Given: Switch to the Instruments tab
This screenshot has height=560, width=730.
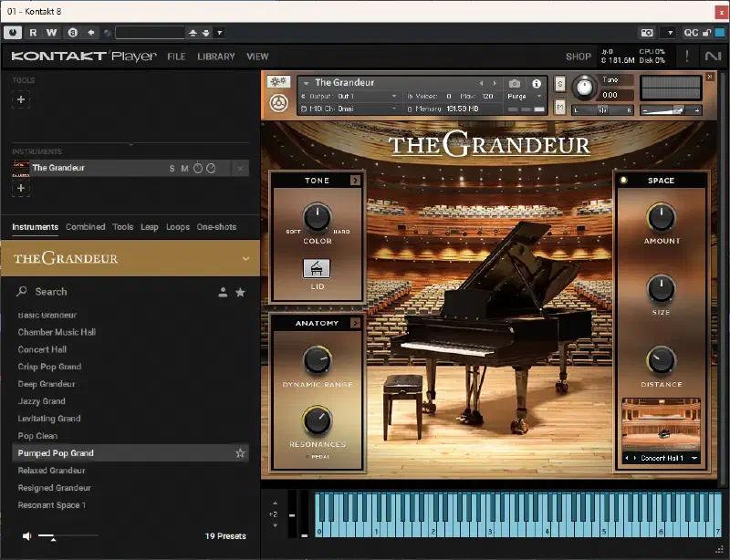Looking at the screenshot, I should 35,227.
